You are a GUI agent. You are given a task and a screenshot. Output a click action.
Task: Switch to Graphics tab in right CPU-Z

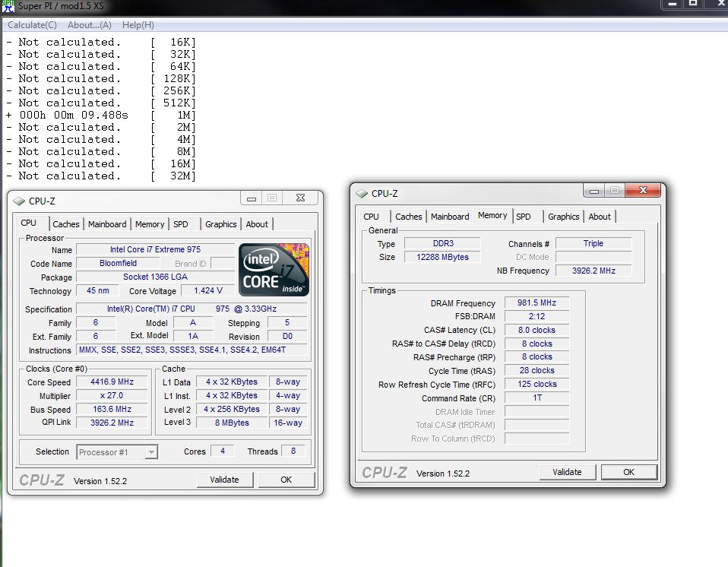(x=564, y=217)
